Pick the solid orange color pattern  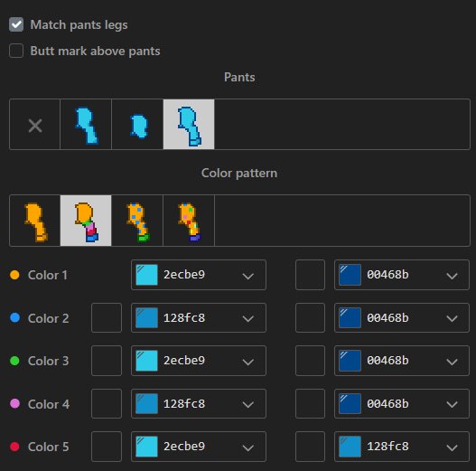tap(35, 221)
